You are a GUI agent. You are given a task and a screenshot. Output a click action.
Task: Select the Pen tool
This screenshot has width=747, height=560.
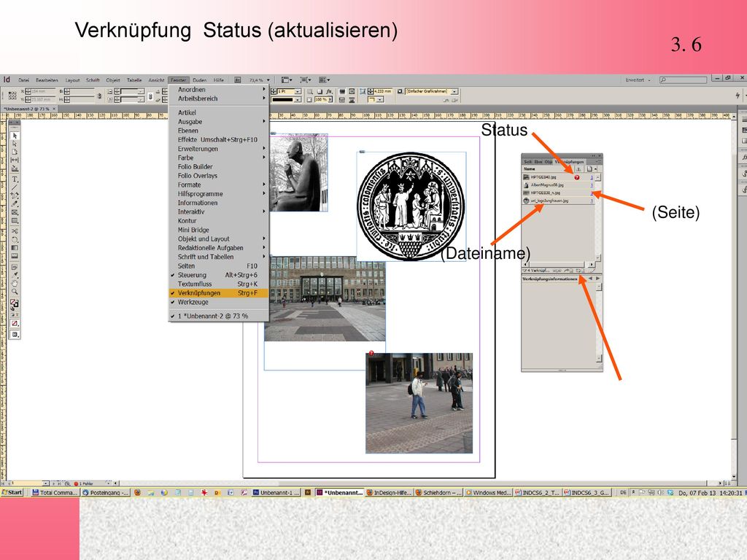point(15,195)
